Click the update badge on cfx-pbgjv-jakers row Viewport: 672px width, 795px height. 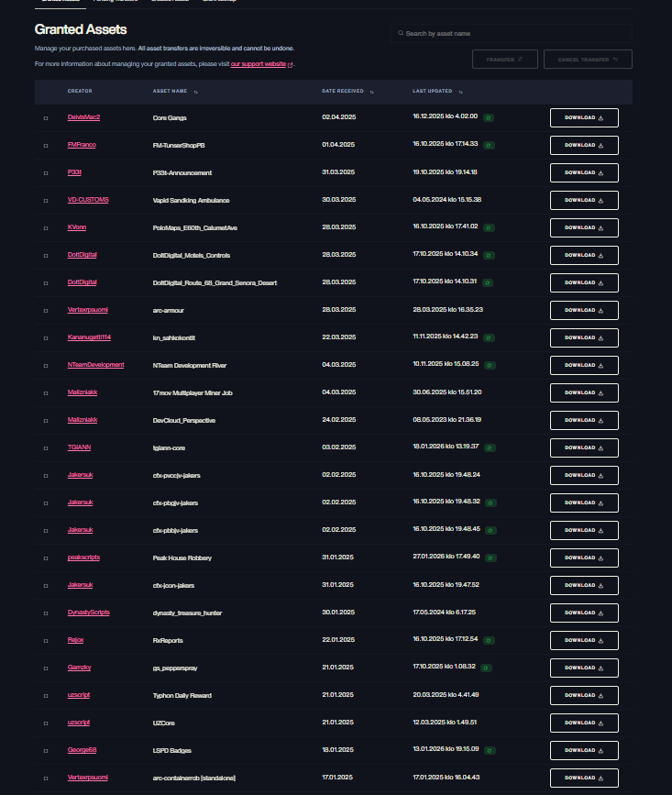click(491, 503)
